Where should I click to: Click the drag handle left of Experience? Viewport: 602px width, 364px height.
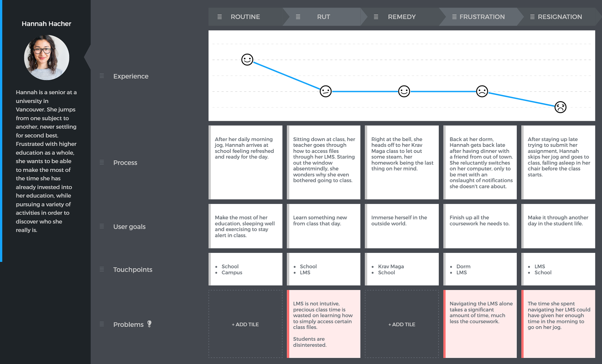(102, 76)
